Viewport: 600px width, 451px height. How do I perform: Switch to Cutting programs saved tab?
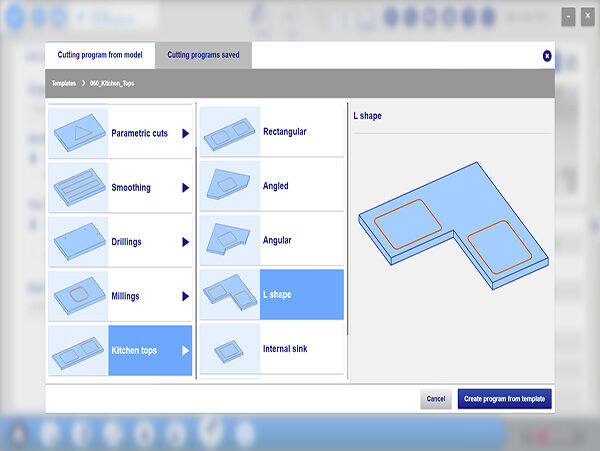(x=203, y=56)
